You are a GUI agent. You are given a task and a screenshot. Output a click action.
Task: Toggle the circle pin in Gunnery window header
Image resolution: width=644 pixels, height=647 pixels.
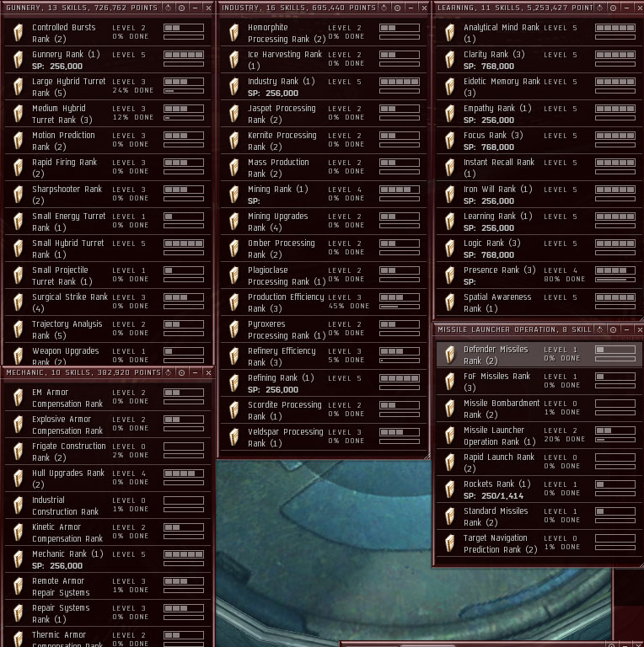pyautogui.click(x=181, y=8)
